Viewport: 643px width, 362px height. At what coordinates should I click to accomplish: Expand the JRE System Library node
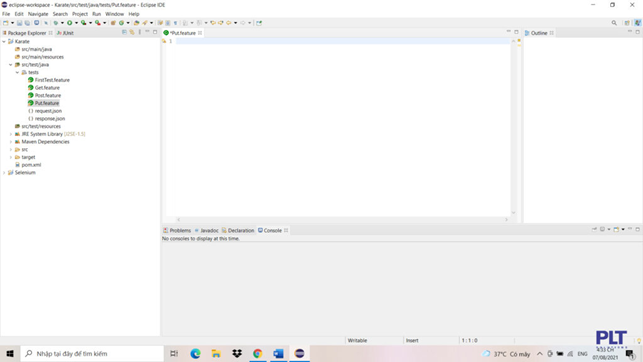(11, 134)
